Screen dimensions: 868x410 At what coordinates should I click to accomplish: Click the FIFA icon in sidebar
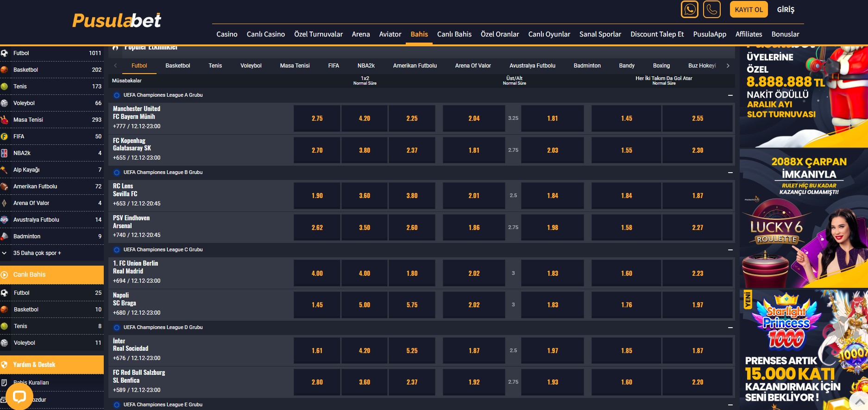[4, 137]
